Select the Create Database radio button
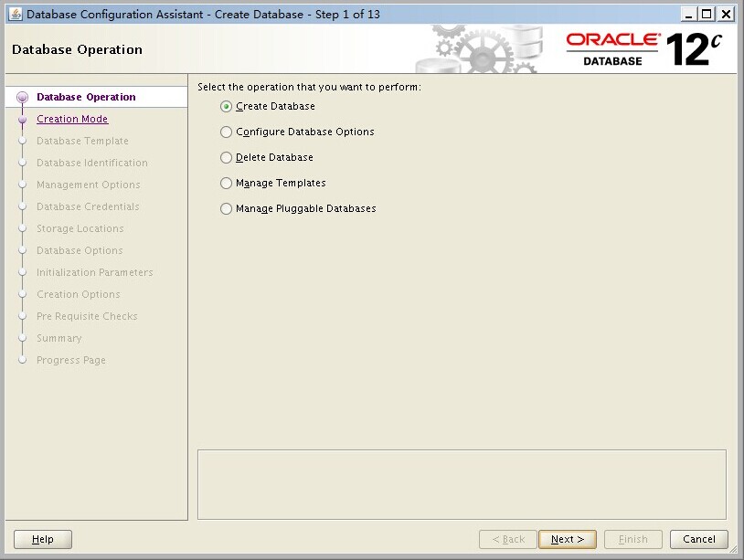The image size is (744, 560). point(227,106)
